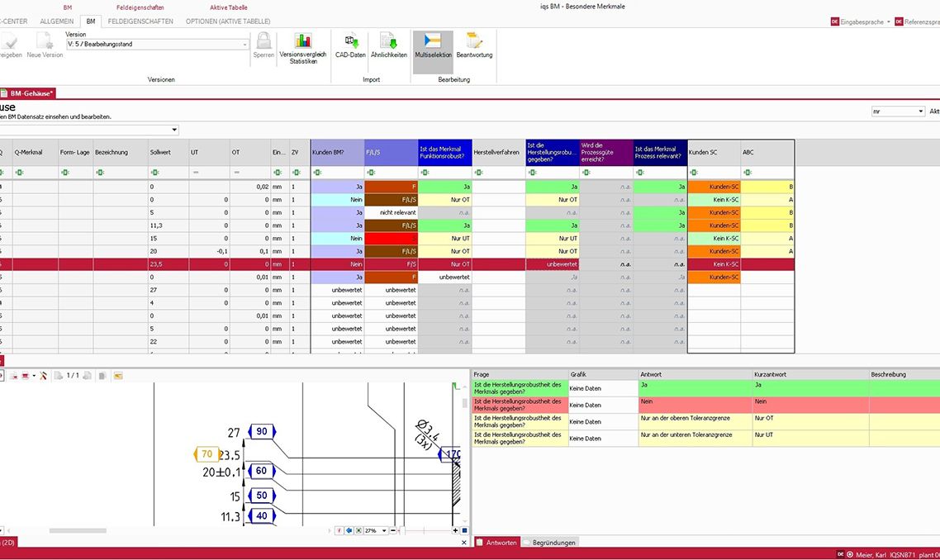Open Versionsvergleich Statistiken chart
The height and width of the screenshot is (560, 940).
pyautogui.click(x=302, y=45)
